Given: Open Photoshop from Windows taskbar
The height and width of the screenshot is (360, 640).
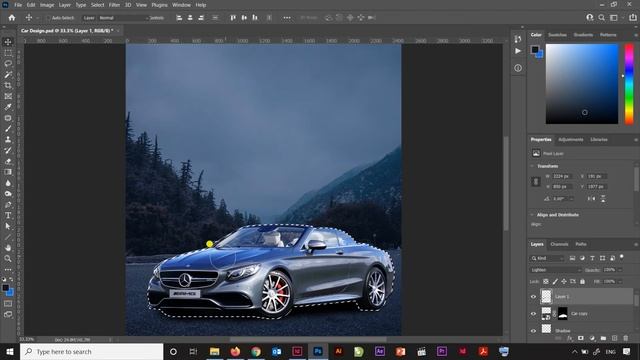Looking at the screenshot, I should (x=318, y=351).
